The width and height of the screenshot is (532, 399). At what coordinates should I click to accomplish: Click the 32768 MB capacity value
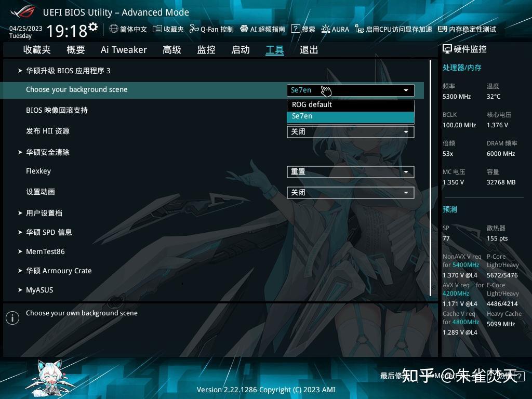[x=501, y=182]
